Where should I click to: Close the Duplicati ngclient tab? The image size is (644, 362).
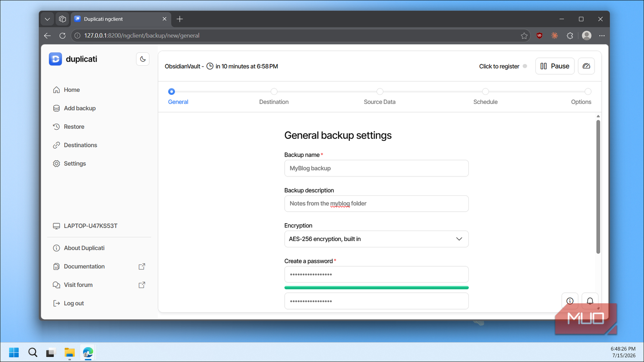[x=164, y=19]
